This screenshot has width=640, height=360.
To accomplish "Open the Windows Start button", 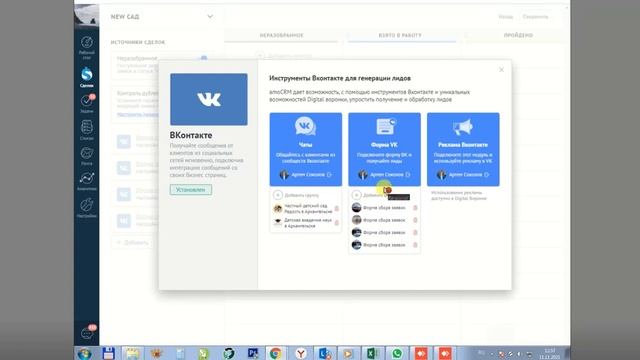I will [85, 353].
